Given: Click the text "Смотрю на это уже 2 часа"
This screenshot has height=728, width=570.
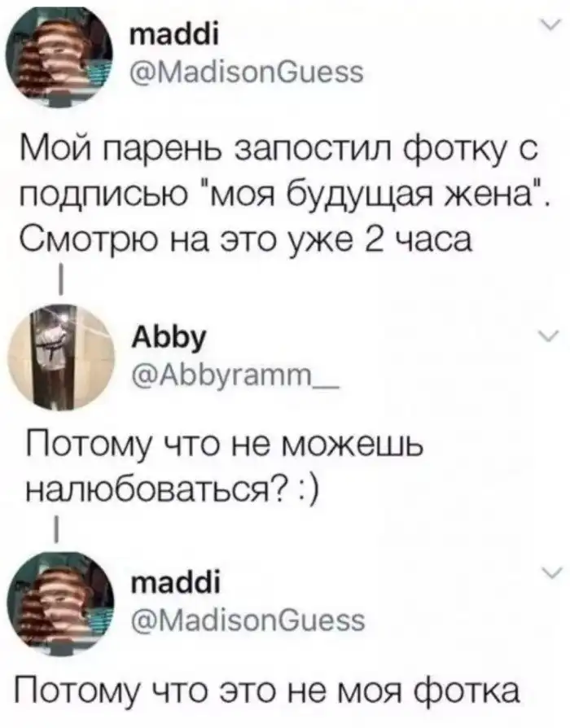Looking at the screenshot, I should [x=246, y=239].
